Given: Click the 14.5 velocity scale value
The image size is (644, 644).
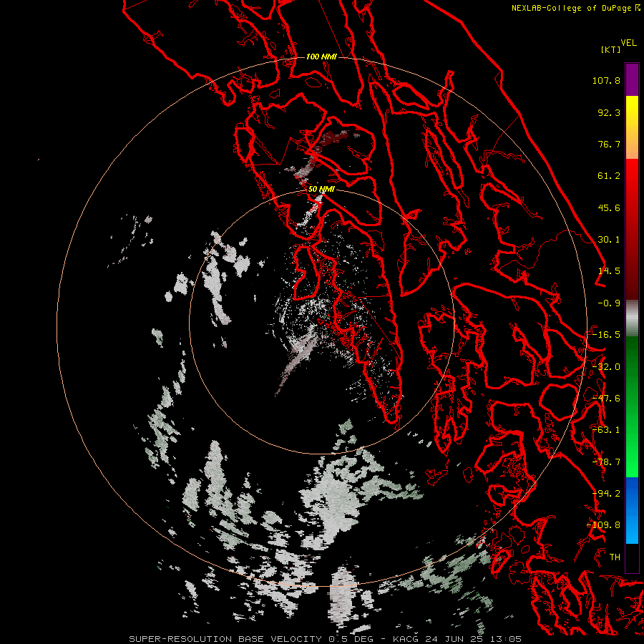Looking at the screenshot, I should tap(609, 271).
